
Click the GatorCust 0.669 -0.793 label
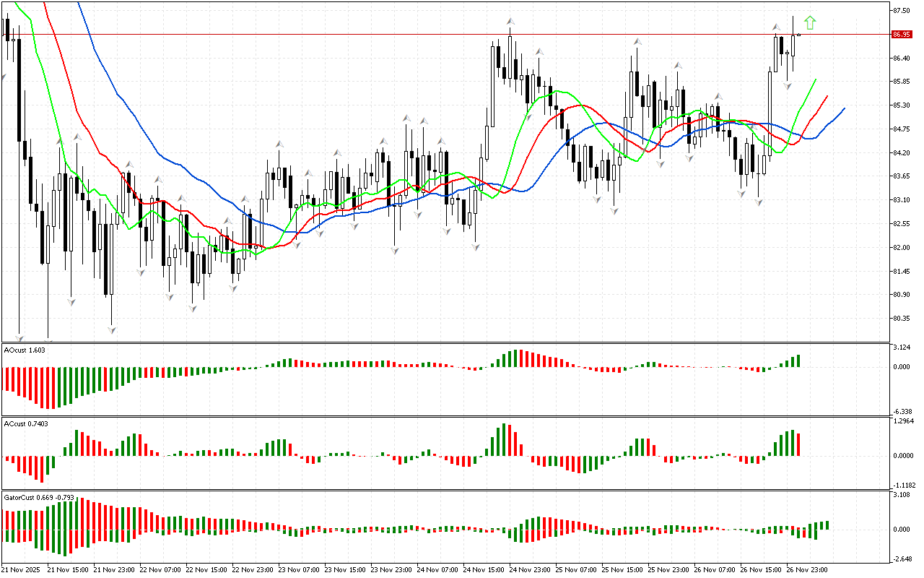pyautogui.click(x=38, y=498)
